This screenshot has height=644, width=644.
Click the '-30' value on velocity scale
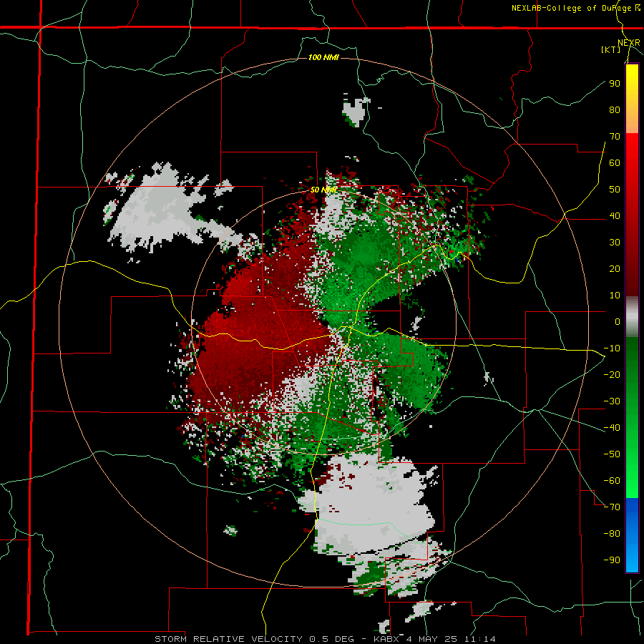click(612, 401)
